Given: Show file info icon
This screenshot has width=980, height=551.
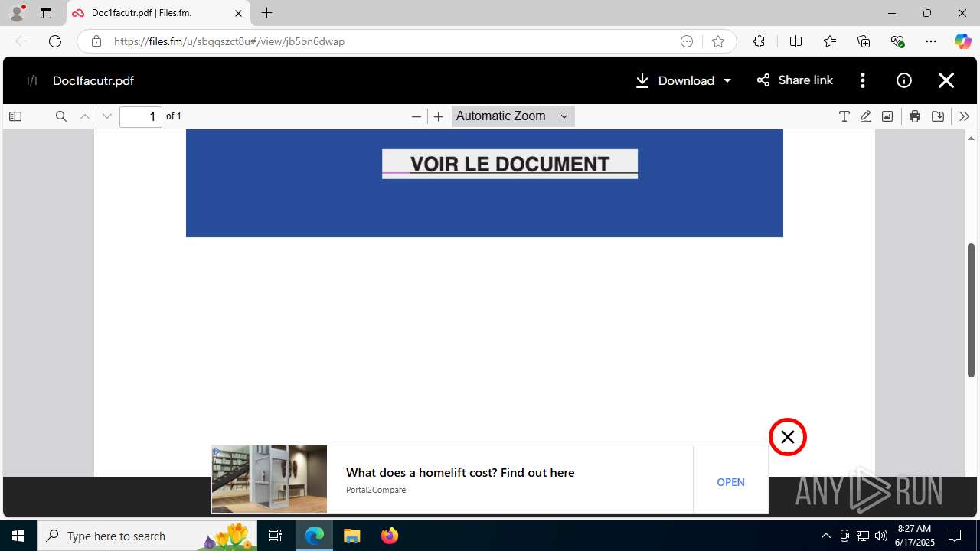Looking at the screenshot, I should [904, 80].
